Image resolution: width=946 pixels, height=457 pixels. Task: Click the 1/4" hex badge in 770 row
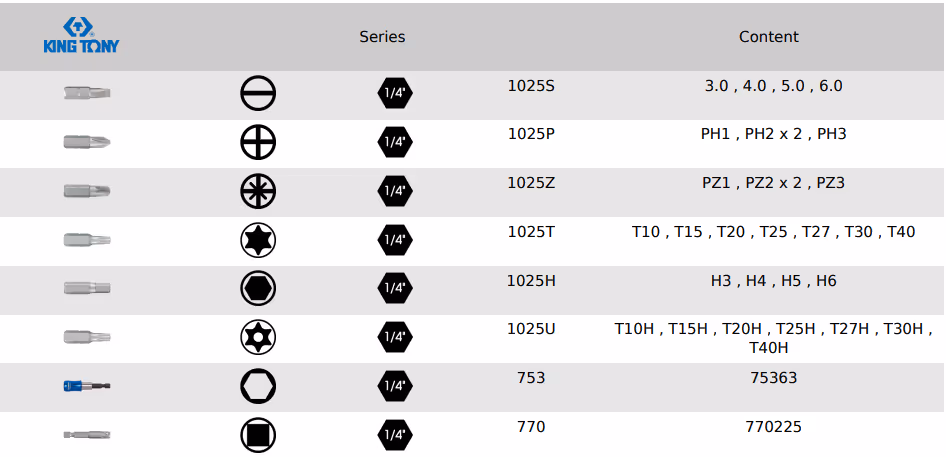pos(394,434)
